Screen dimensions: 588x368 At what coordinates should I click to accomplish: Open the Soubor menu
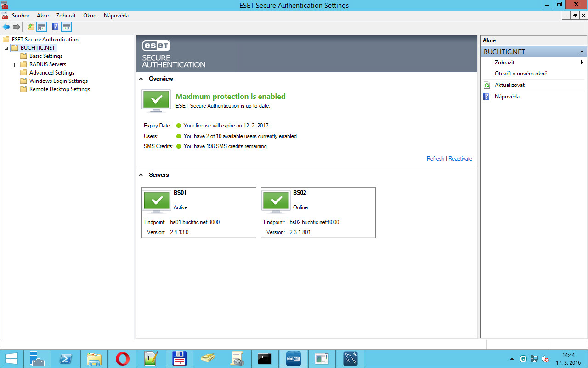pyautogui.click(x=21, y=16)
